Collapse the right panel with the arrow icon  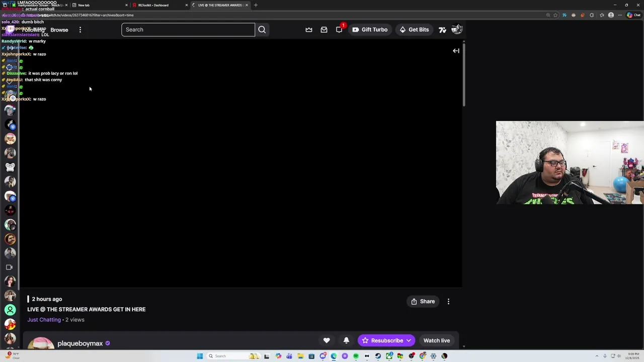pos(456,51)
